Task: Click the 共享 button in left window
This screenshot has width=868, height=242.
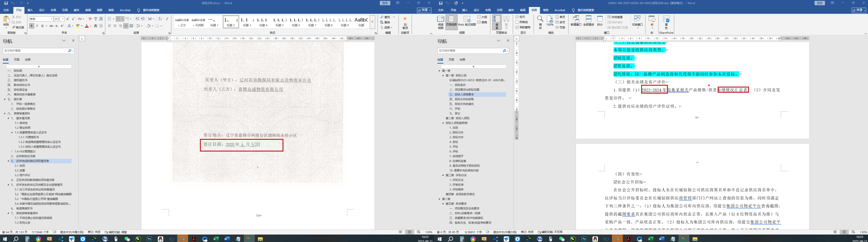Action: pos(424,10)
